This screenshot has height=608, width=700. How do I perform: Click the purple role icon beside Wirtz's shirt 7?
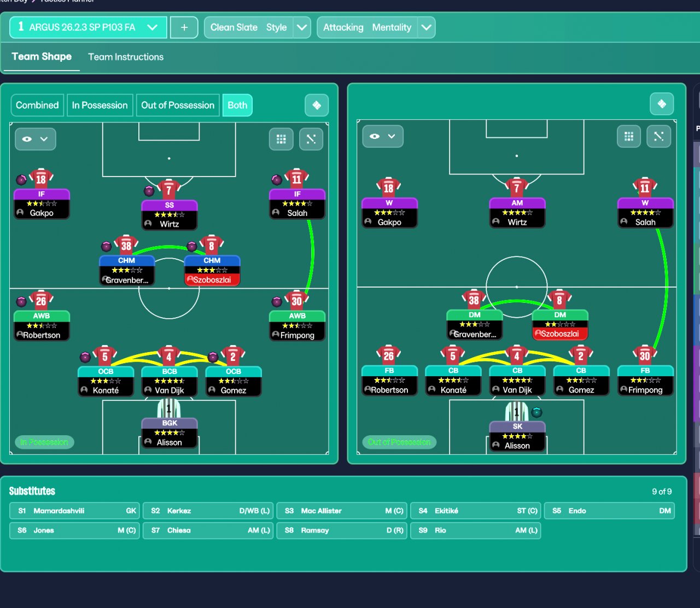click(x=149, y=191)
